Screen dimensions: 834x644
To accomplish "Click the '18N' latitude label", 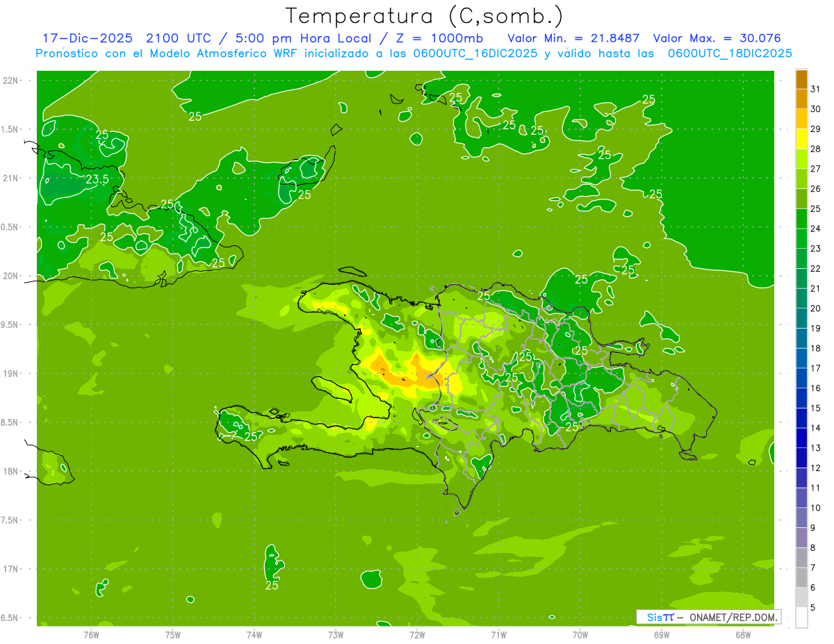I will click(x=10, y=472).
